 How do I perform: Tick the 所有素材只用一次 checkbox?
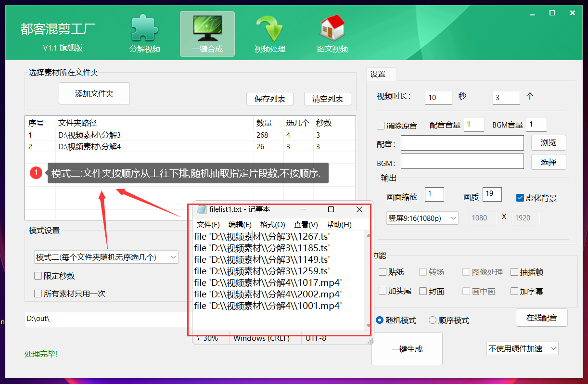[x=38, y=294]
